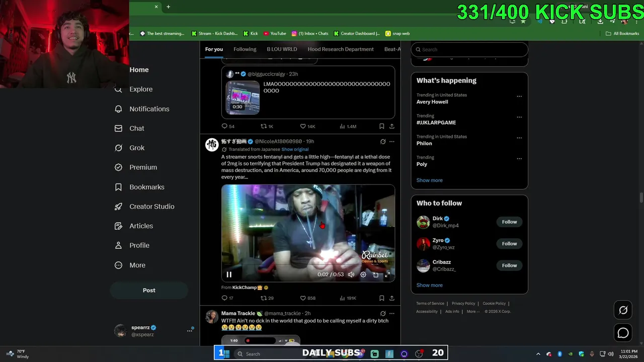644x362 pixels.
Task: Open Kick bookmark
Action: click(251, 34)
